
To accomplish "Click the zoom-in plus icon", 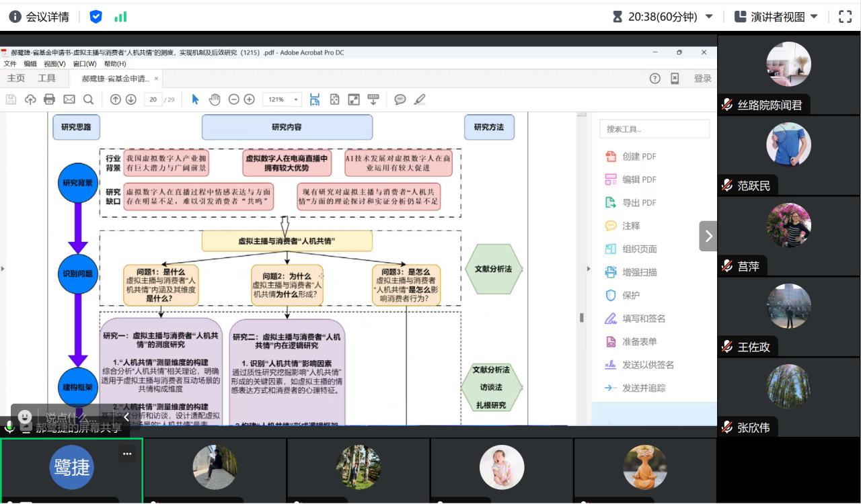I will (x=249, y=99).
